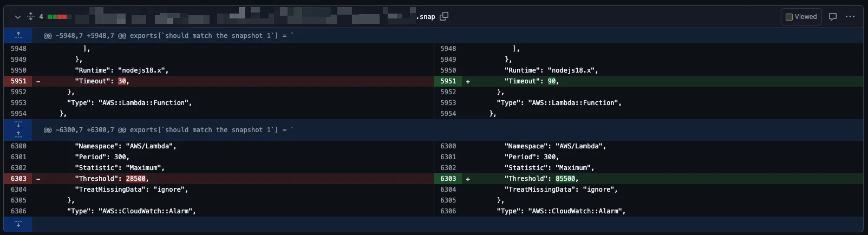Viewport: 868px width, 235px height.
Task: Collapse the .snap file diff chevron
Action: (18, 17)
